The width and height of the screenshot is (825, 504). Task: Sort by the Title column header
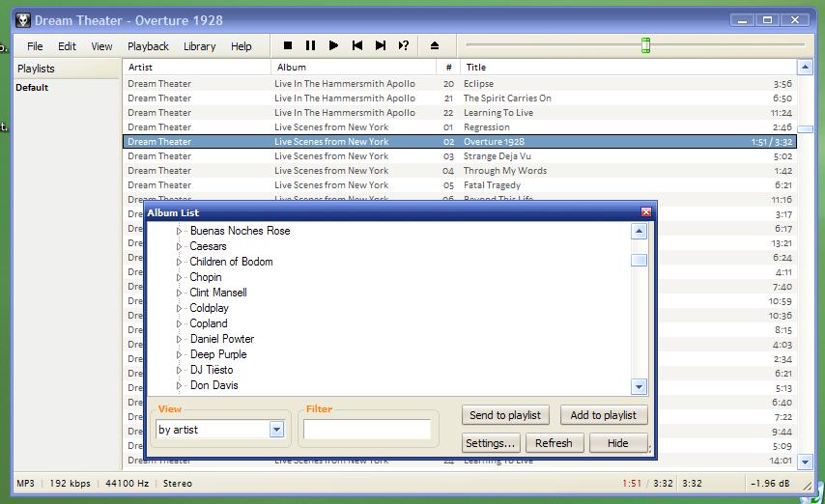click(628, 67)
